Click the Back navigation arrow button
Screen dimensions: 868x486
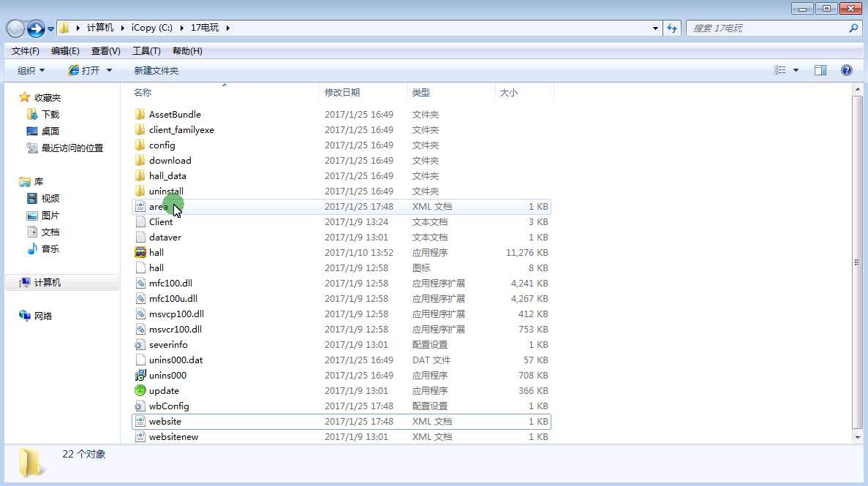(15, 29)
